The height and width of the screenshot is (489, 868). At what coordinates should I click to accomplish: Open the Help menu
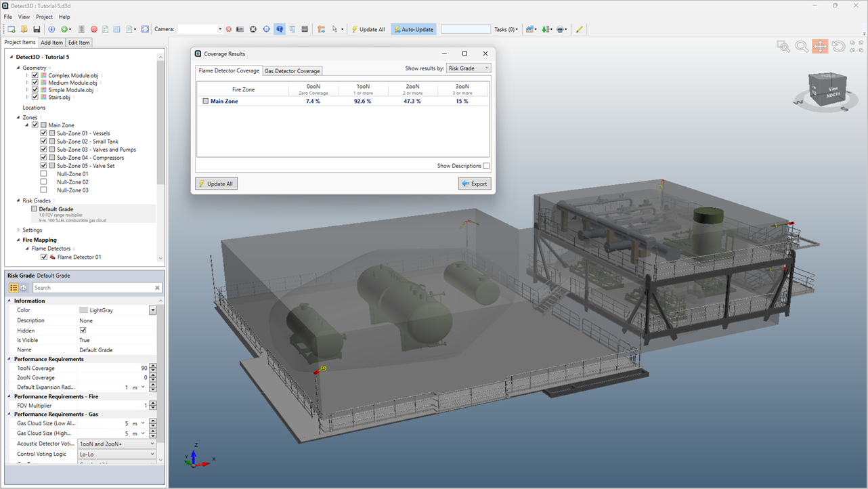click(x=64, y=17)
